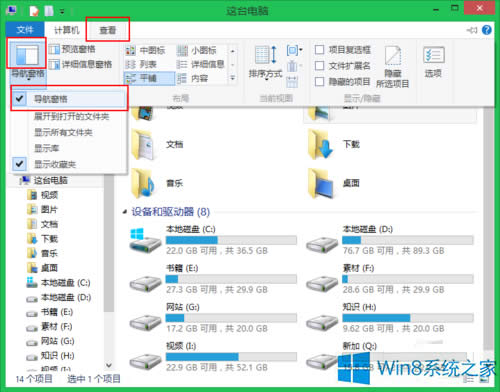500x392 pixels.
Task: Select the 本地磁盘 (D:) drive icon
Action: click(322, 245)
